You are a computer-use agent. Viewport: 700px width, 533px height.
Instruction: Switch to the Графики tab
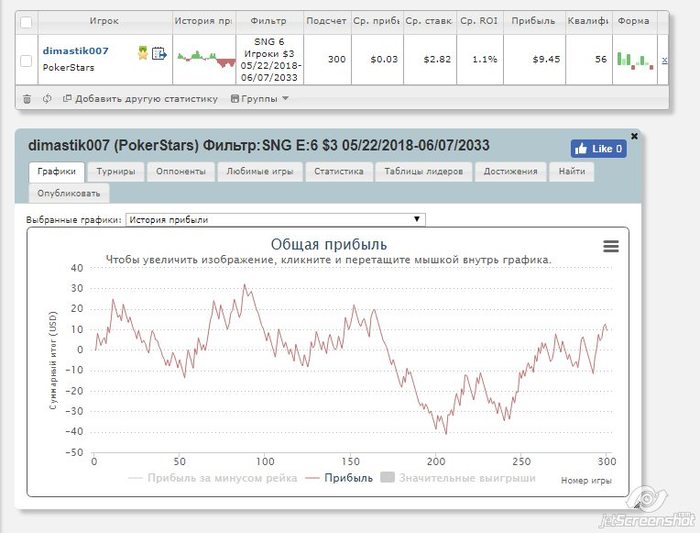coord(57,171)
